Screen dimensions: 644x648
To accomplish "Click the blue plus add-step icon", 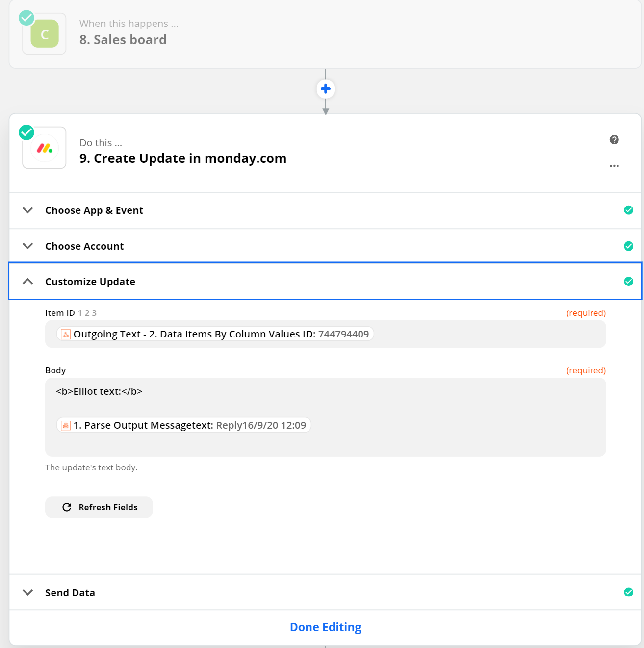I will [x=326, y=89].
